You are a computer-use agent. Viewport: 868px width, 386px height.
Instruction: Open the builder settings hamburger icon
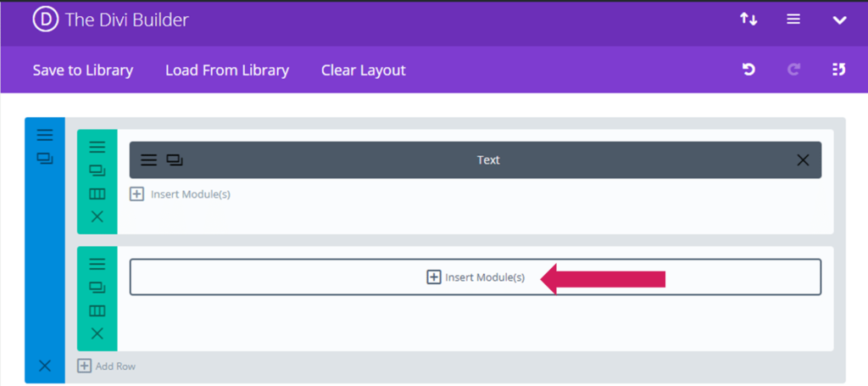[793, 20]
